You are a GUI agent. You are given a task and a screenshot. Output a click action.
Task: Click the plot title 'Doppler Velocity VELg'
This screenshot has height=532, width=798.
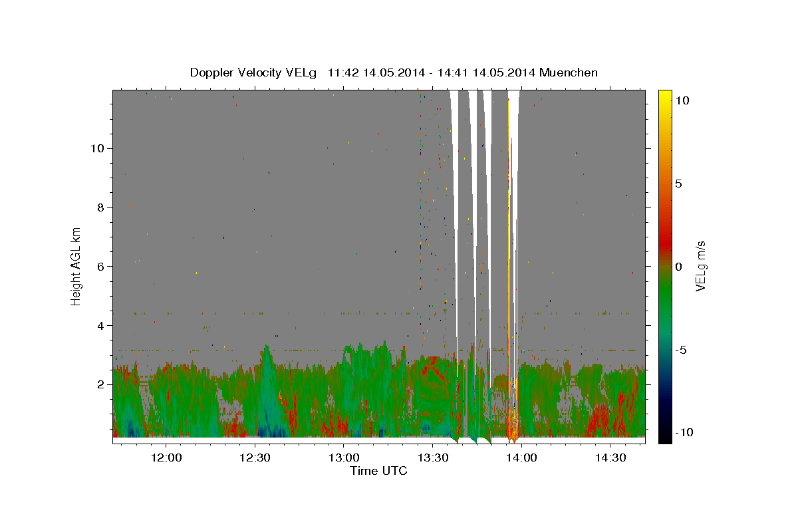point(254,72)
